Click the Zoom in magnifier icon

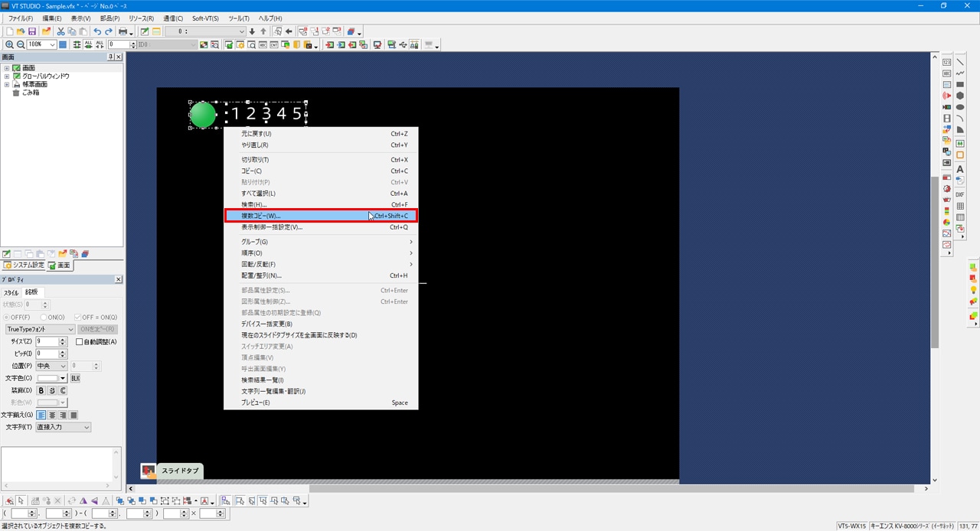[x=9, y=45]
